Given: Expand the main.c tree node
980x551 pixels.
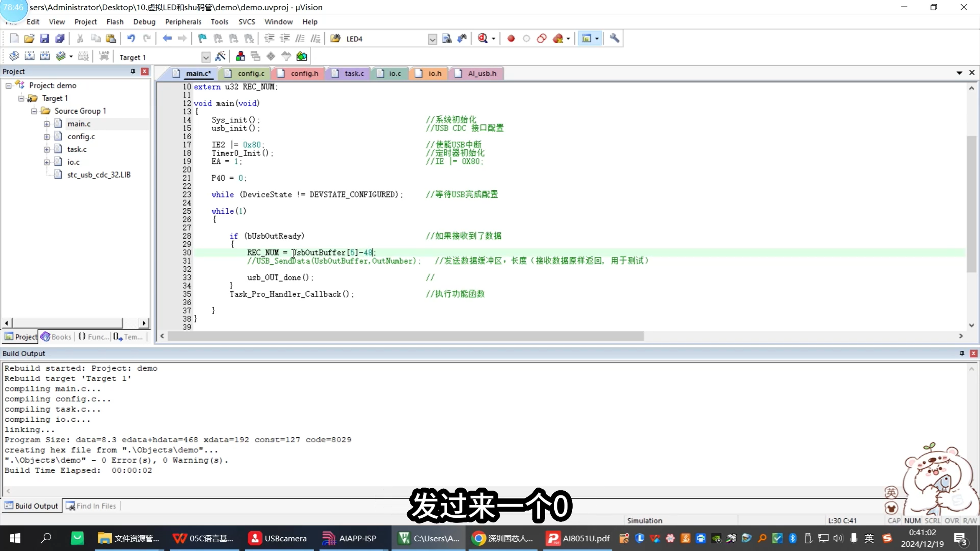Looking at the screenshot, I should [x=47, y=124].
